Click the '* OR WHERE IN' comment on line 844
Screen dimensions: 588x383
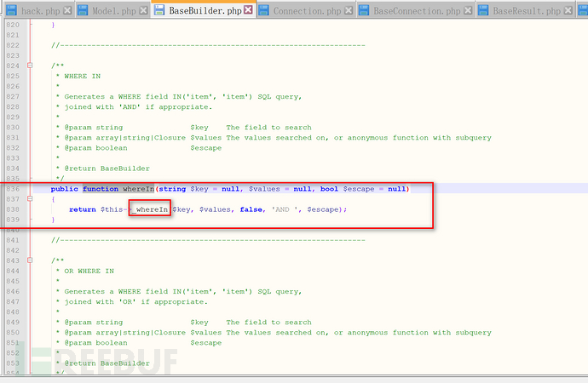84,271
